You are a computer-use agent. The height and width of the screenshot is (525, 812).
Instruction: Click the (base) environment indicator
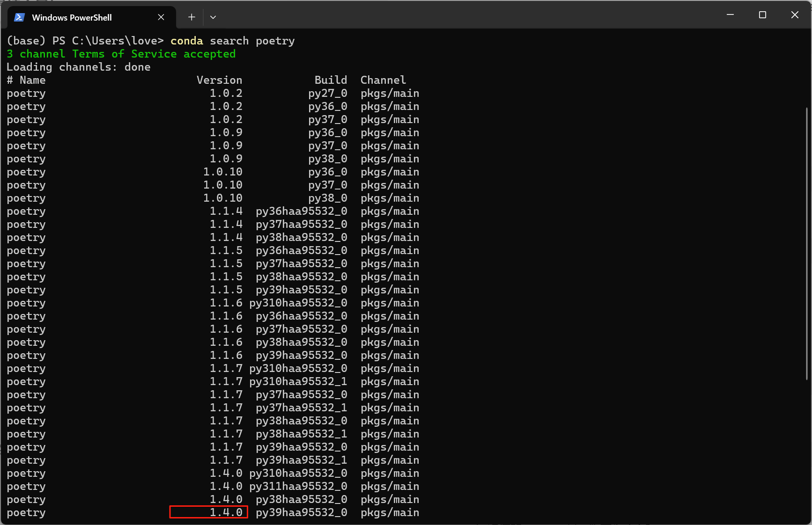coord(26,41)
